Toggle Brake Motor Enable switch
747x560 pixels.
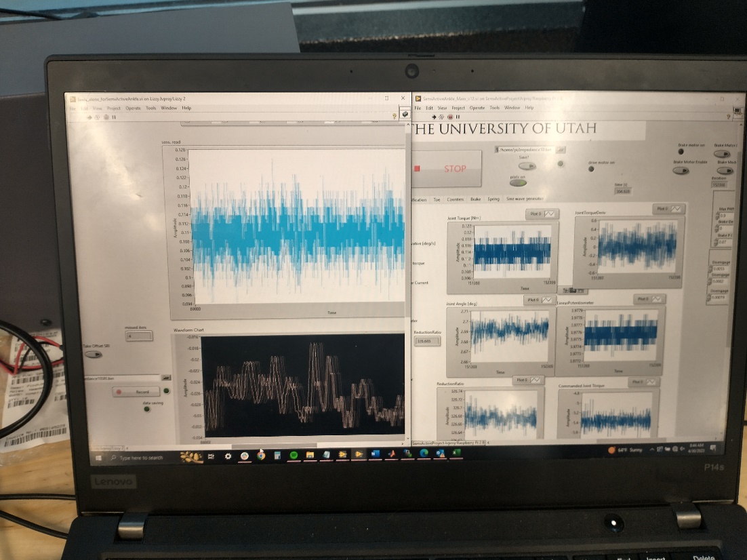(x=681, y=171)
